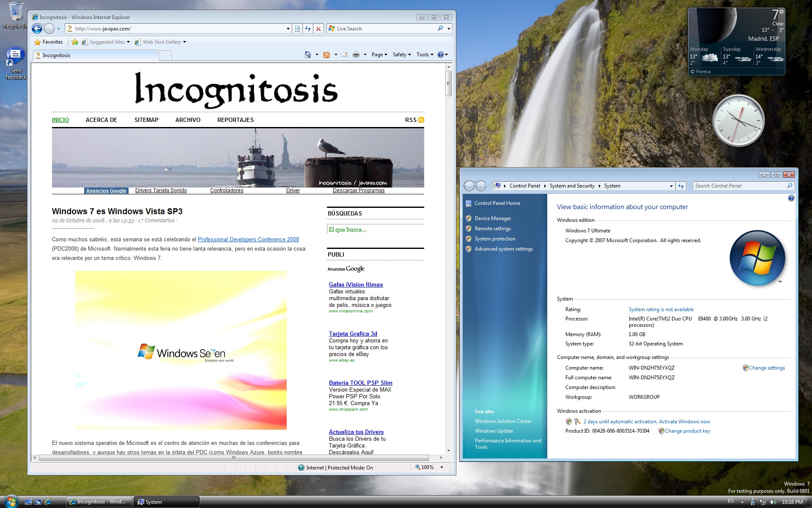Open the Windows Start orb
This screenshot has width=812, height=508.
[11, 501]
